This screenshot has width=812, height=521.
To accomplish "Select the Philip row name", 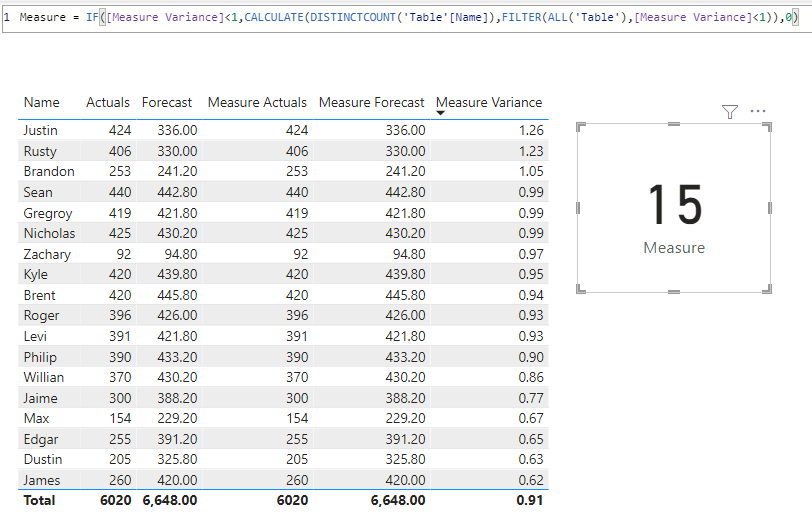I will pos(40,357).
